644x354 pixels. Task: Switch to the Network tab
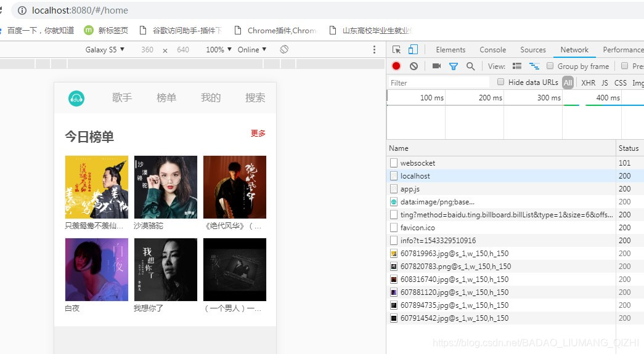tap(574, 50)
